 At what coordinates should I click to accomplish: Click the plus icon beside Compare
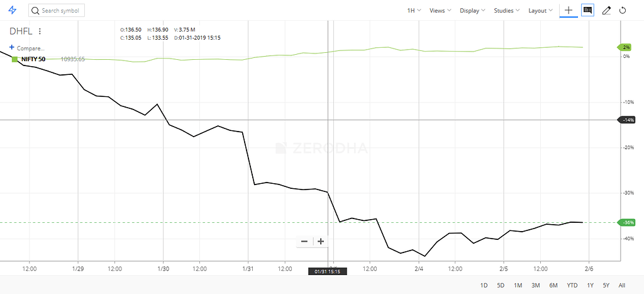point(12,47)
